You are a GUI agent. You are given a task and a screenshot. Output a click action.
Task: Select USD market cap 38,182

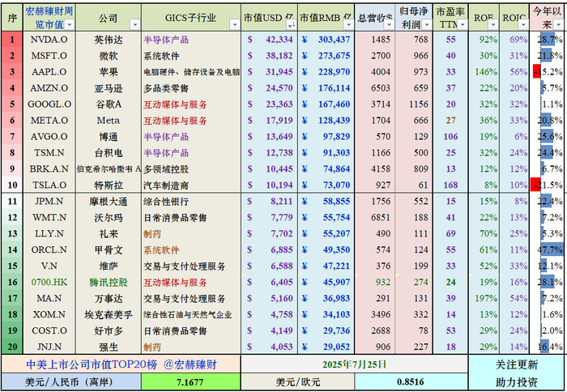tap(270, 56)
